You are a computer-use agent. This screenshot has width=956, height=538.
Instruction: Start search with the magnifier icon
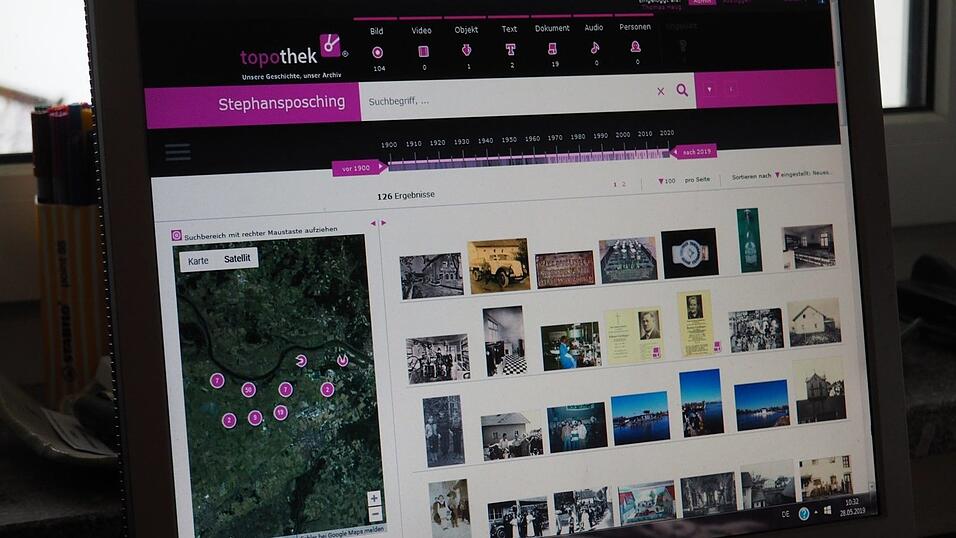(x=682, y=90)
